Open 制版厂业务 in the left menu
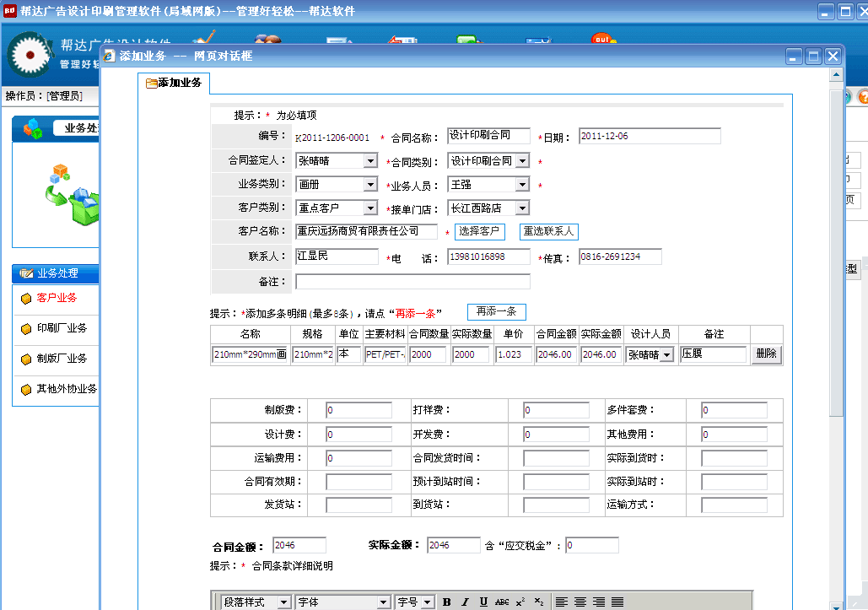This screenshot has width=868, height=610. [62, 359]
